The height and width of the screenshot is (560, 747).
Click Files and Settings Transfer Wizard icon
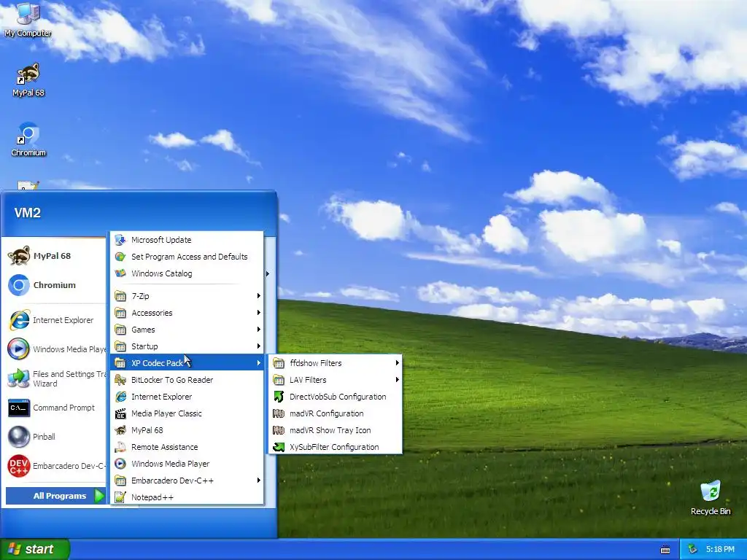18,378
